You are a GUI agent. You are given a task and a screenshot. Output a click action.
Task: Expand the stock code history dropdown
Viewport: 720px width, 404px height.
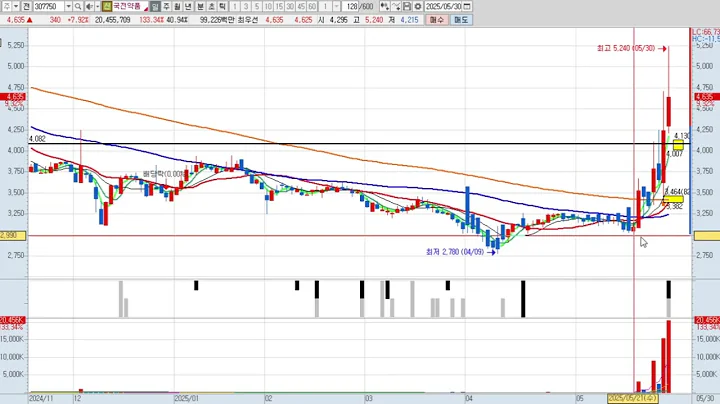tap(68, 6)
